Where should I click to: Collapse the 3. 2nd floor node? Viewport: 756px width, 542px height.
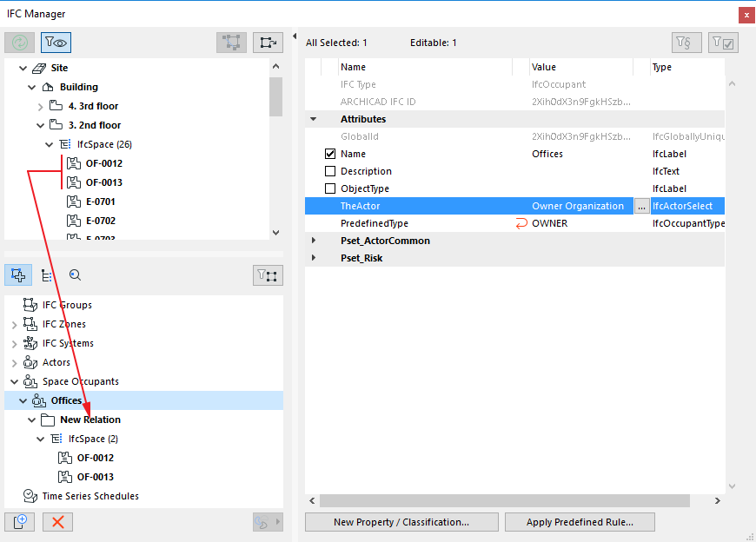[41, 125]
